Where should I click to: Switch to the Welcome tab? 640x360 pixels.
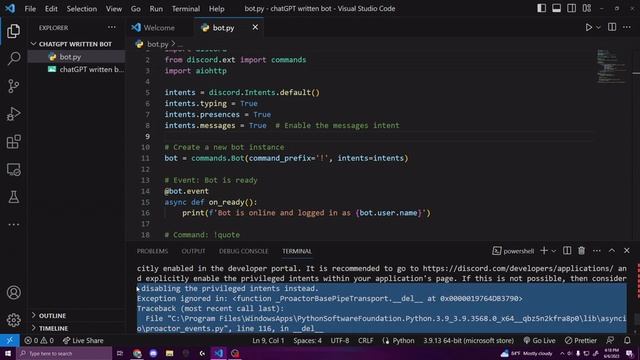153,27
